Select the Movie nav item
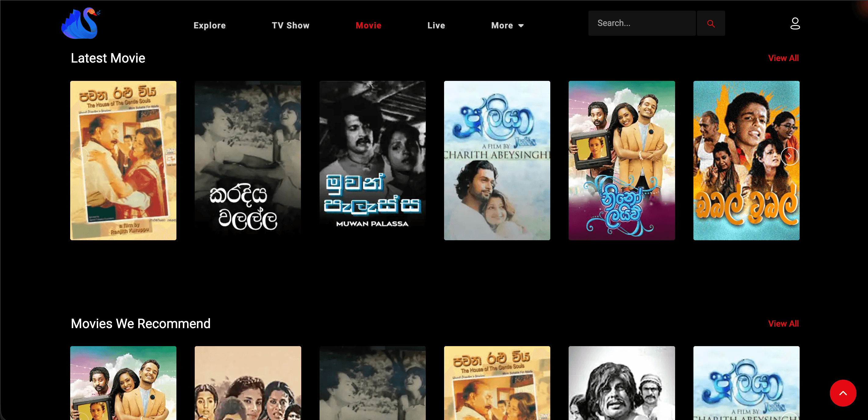This screenshot has width=868, height=420. (x=368, y=25)
